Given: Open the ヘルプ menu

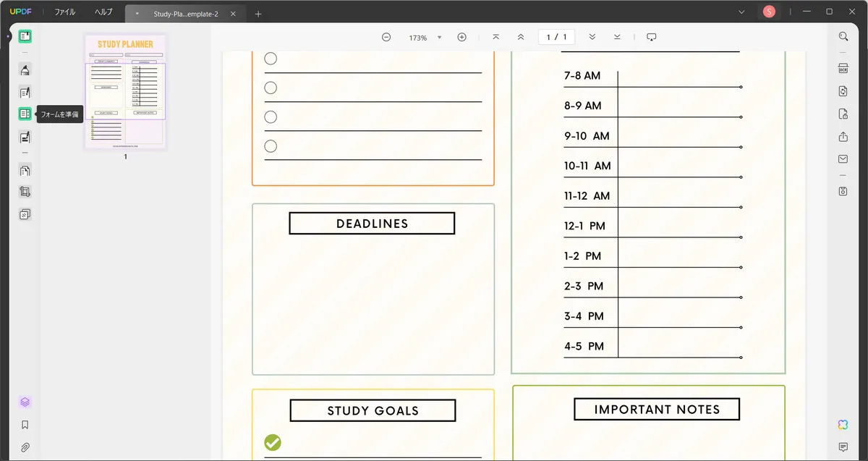Looking at the screenshot, I should click(103, 12).
